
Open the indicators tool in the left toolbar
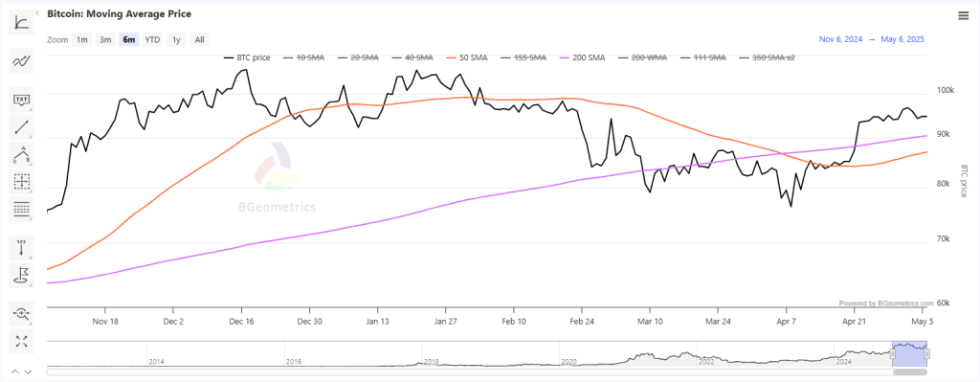click(x=22, y=23)
